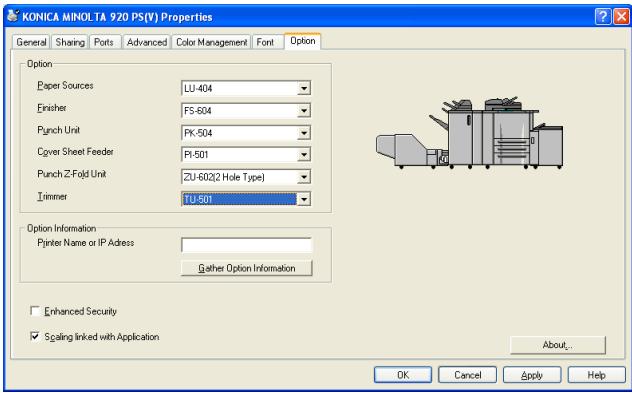Click the Cancel button
This screenshot has height=393, width=632.
[468, 375]
